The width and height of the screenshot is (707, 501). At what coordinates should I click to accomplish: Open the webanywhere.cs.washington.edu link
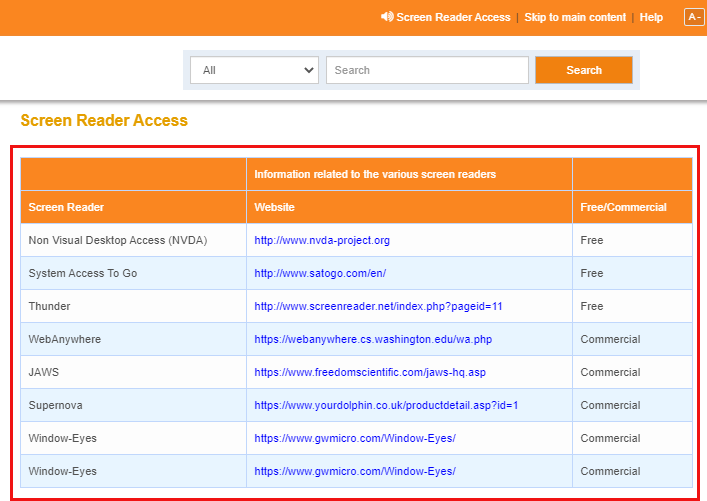(x=373, y=339)
